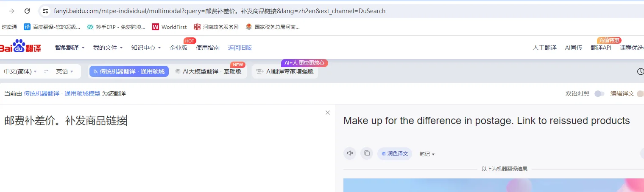Select the AI翻译专家增强版 tab

[x=285, y=71]
